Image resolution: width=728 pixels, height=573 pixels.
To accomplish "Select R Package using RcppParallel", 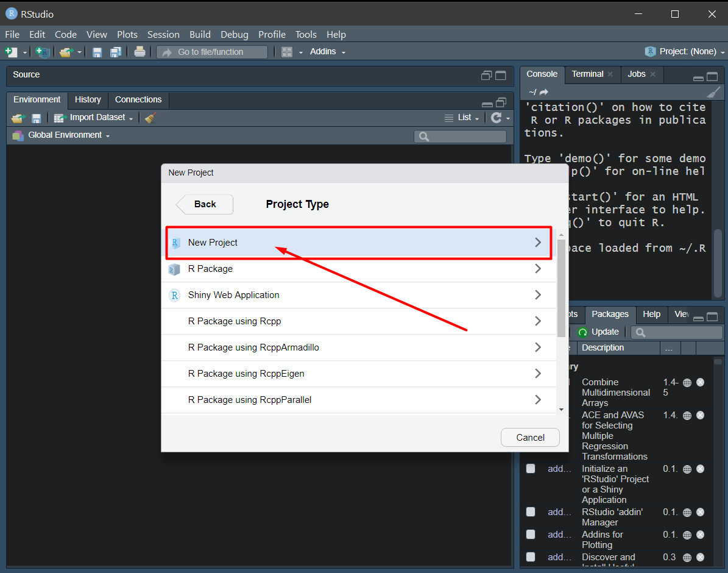I will 358,400.
